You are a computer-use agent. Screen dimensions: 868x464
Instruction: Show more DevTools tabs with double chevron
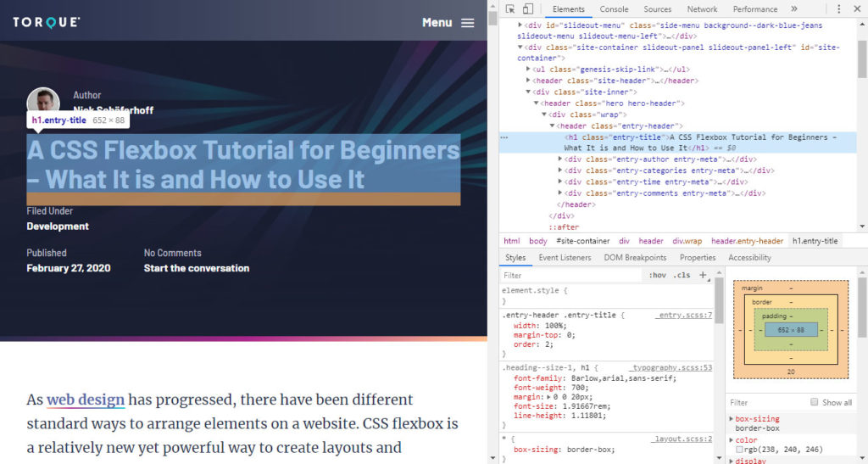click(793, 8)
